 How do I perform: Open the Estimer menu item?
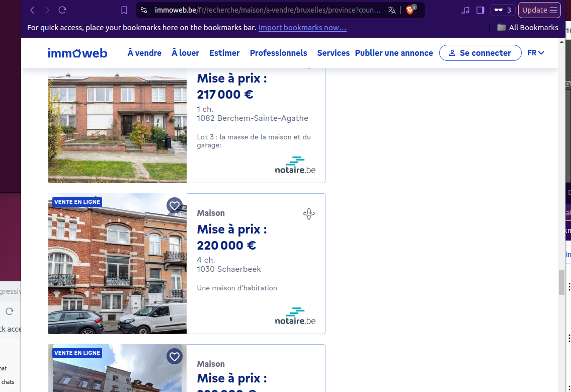[224, 53]
